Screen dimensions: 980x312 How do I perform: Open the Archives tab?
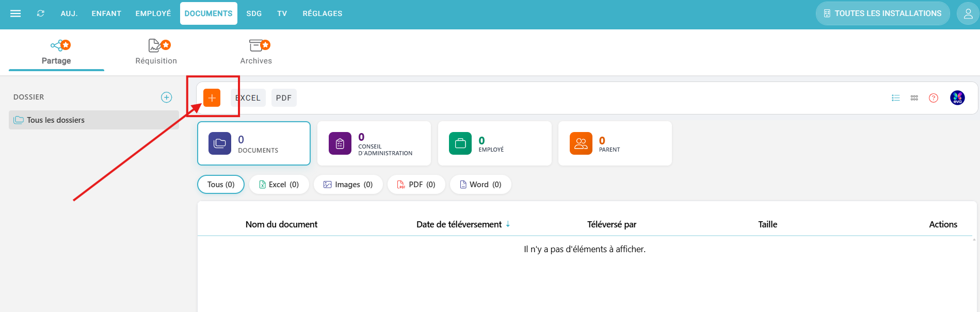coord(256,53)
